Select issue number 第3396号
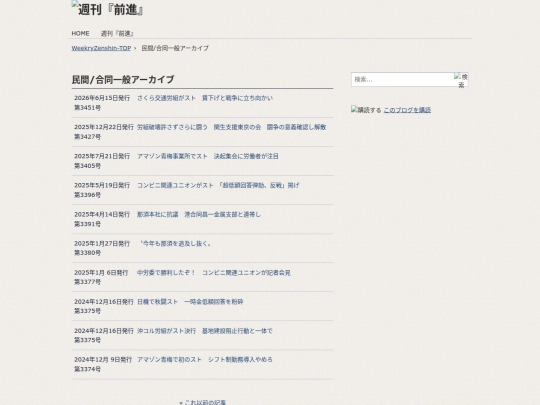Screen dimensions: 540x405 pos(87,195)
